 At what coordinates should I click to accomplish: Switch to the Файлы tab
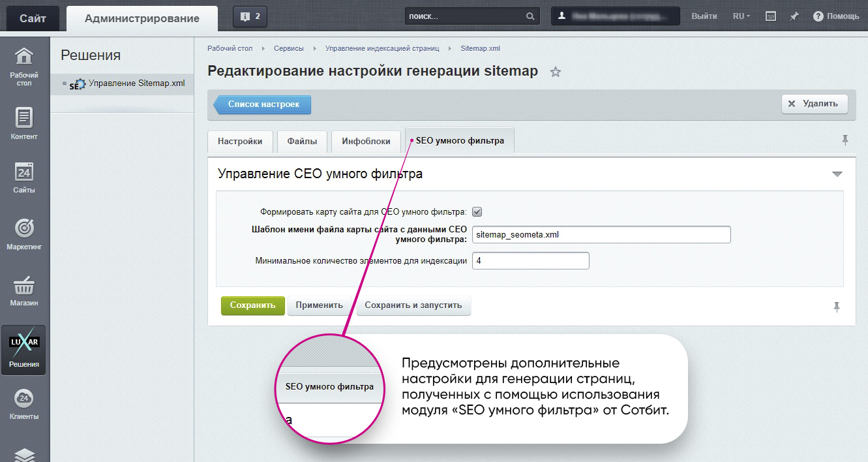(302, 141)
